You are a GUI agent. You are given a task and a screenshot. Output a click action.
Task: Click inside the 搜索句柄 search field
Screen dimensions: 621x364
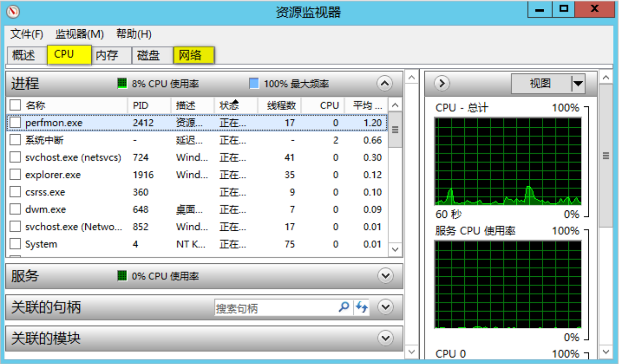coord(275,308)
